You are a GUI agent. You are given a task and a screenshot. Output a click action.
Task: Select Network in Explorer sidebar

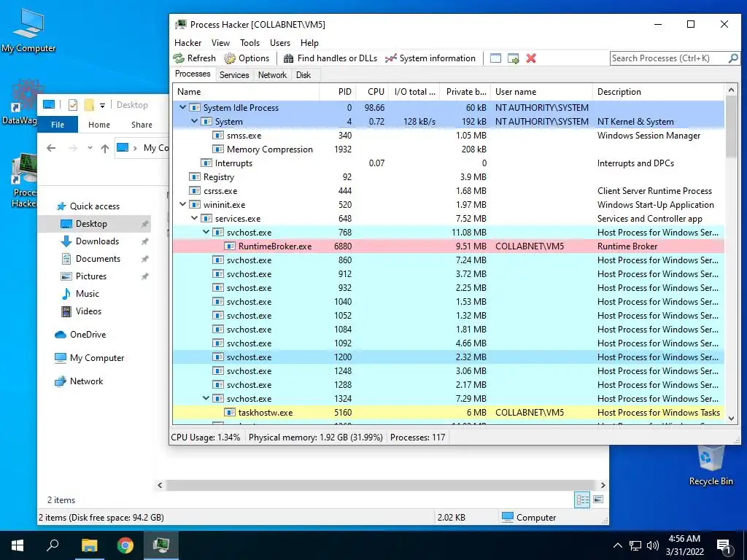click(x=86, y=381)
